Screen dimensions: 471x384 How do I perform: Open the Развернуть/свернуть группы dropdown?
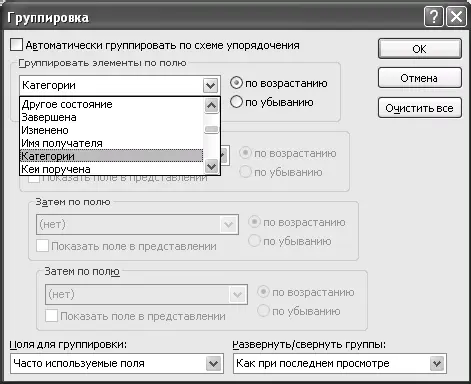click(x=437, y=363)
